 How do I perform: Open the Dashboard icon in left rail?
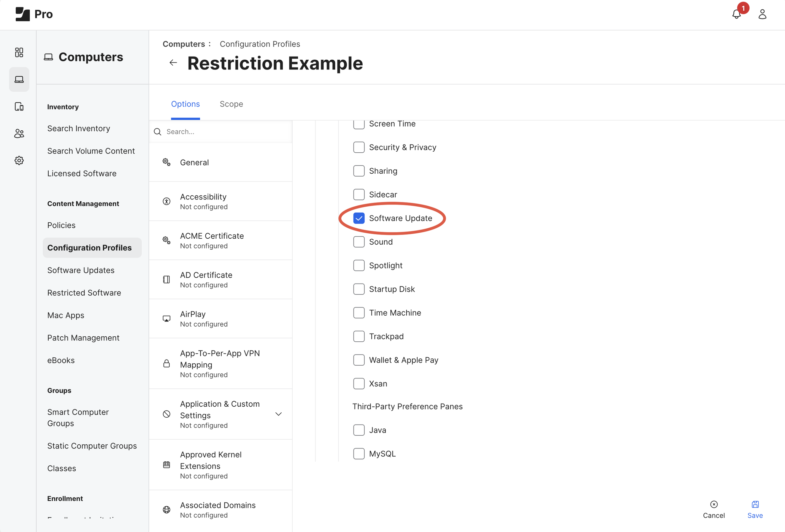(19, 52)
